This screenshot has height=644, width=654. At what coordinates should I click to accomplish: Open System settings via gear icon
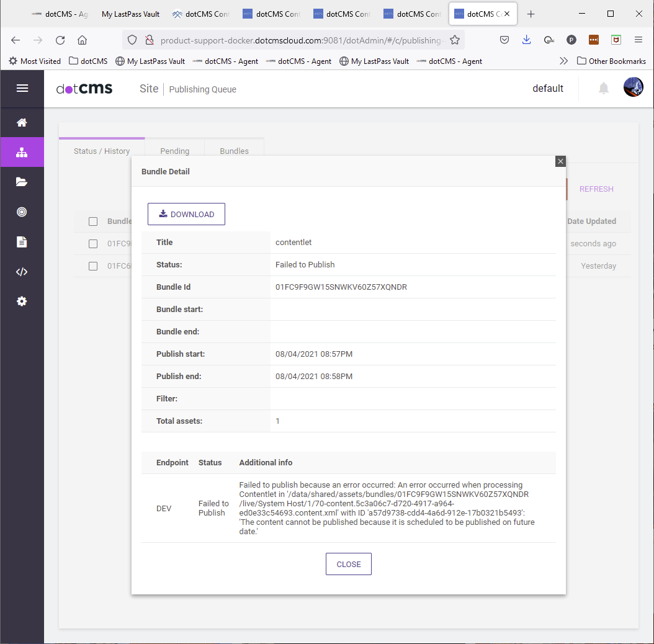[22, 301]
